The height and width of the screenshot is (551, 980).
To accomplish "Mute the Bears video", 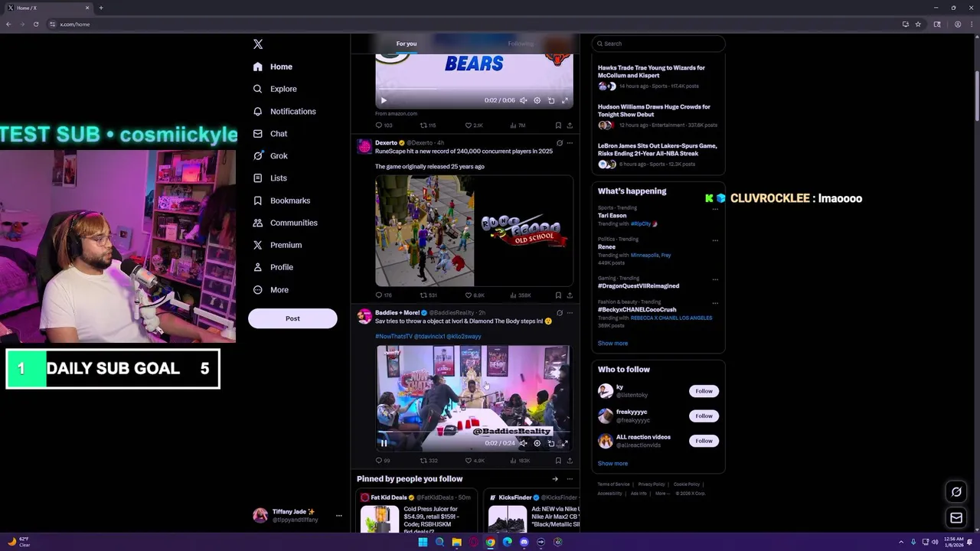I will [x=523, y=100].
